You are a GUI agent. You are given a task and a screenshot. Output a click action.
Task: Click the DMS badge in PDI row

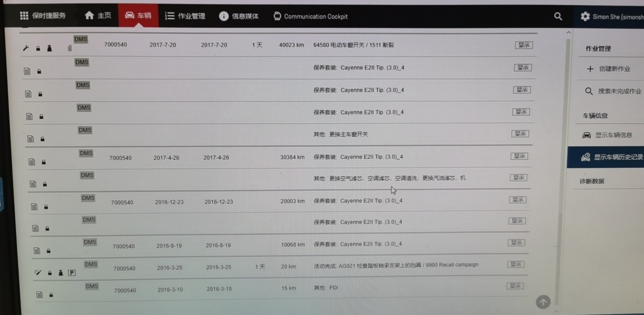point(92,286)
